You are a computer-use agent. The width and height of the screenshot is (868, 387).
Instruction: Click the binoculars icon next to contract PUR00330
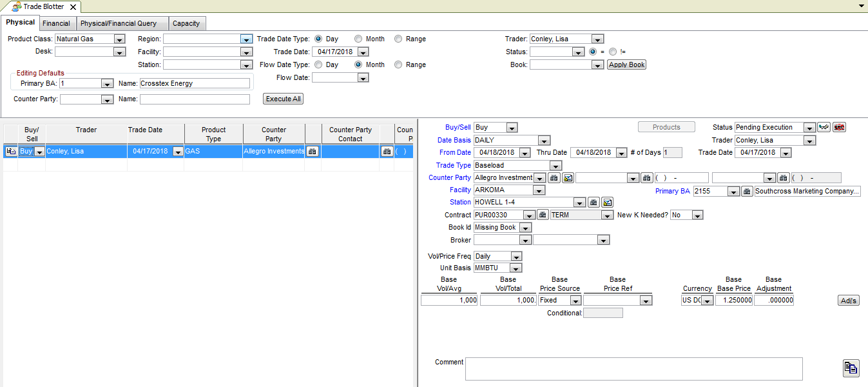[543, 215]
